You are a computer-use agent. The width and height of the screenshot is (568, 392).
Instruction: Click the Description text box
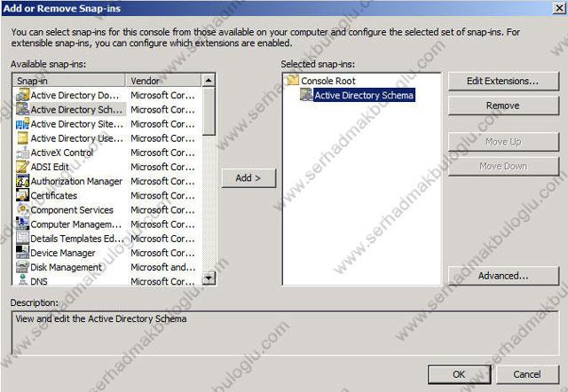tap(285, 333)
